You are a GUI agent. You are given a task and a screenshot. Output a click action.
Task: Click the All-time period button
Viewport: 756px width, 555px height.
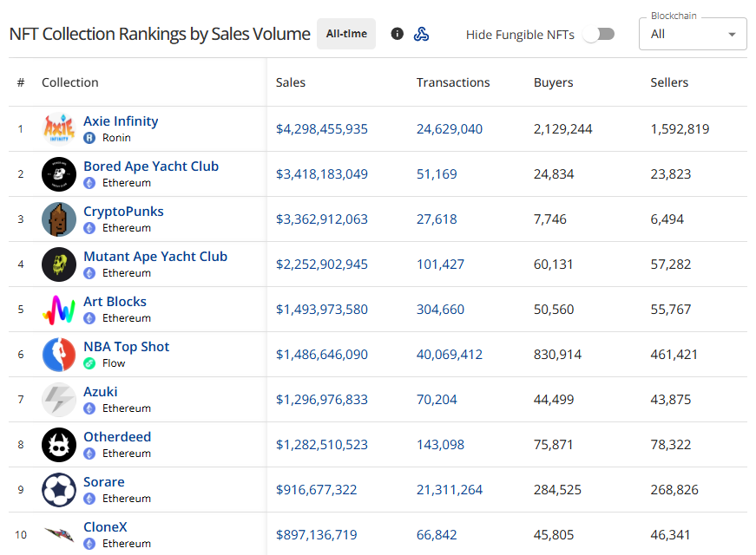pyautogui.click(x=346, y=34)
